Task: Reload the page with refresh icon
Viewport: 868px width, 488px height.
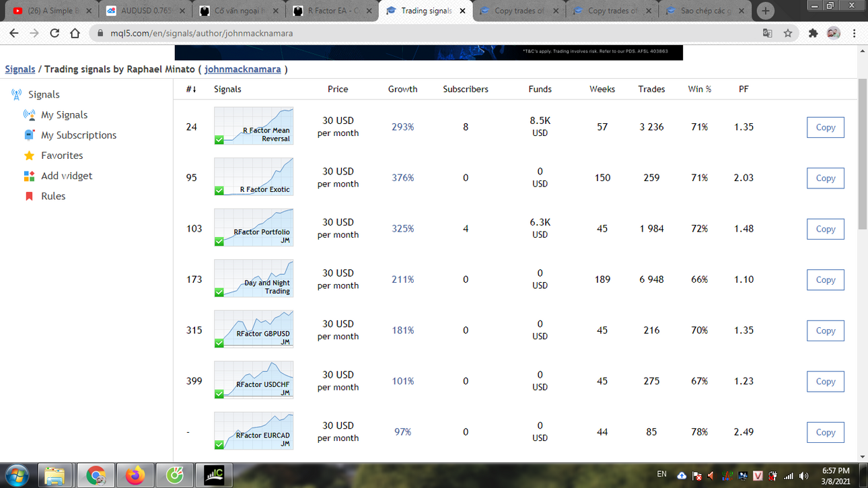Action: click(x=55, y=33)
